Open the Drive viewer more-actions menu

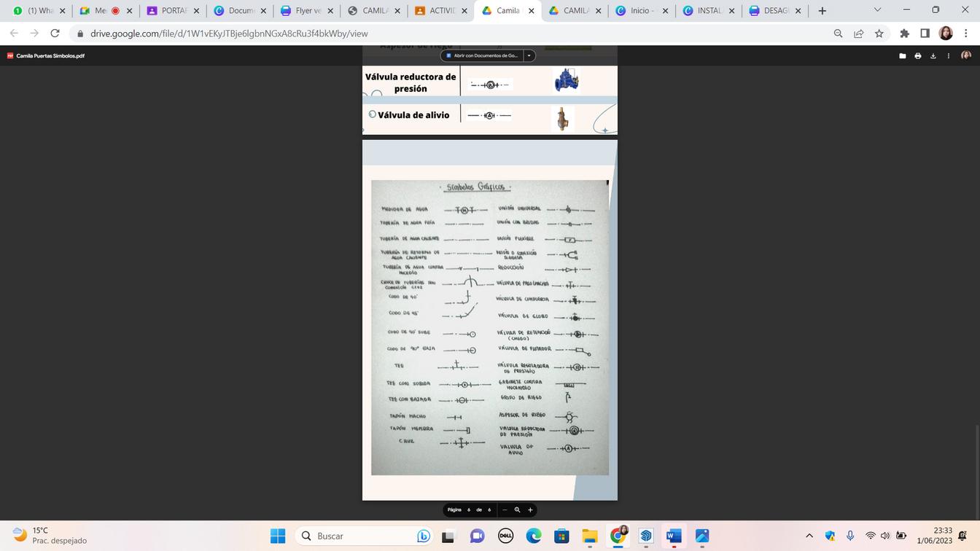pos(948,55)
